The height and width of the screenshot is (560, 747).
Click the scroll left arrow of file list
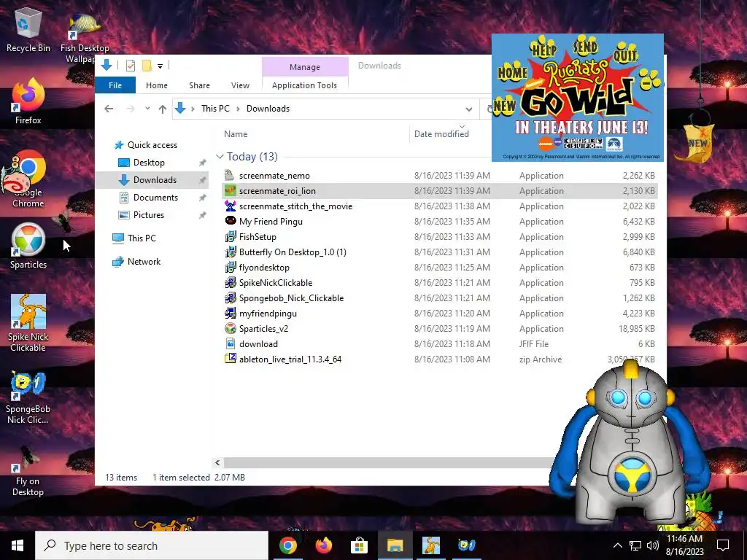click(217, 462)
